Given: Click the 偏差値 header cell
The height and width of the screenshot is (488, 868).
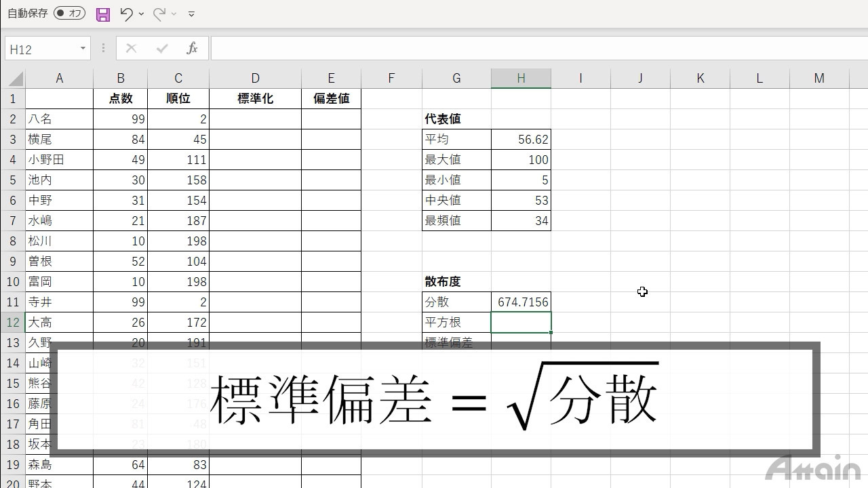Looking at the screenshot, I should (331, 99).
